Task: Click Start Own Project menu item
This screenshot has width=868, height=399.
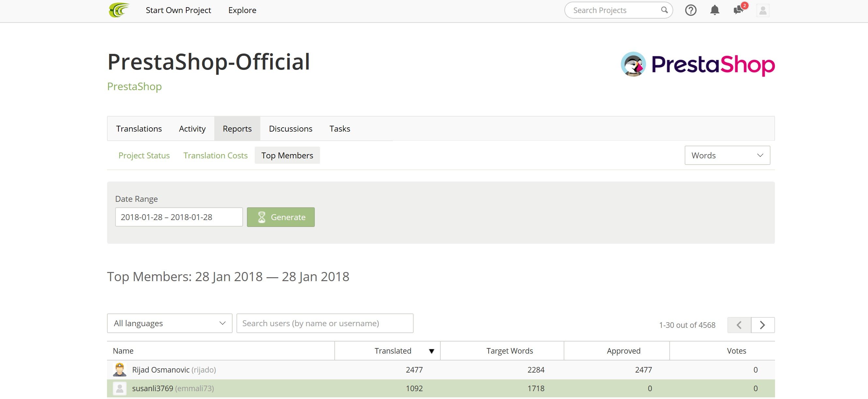Action: (x=178, y=10)
